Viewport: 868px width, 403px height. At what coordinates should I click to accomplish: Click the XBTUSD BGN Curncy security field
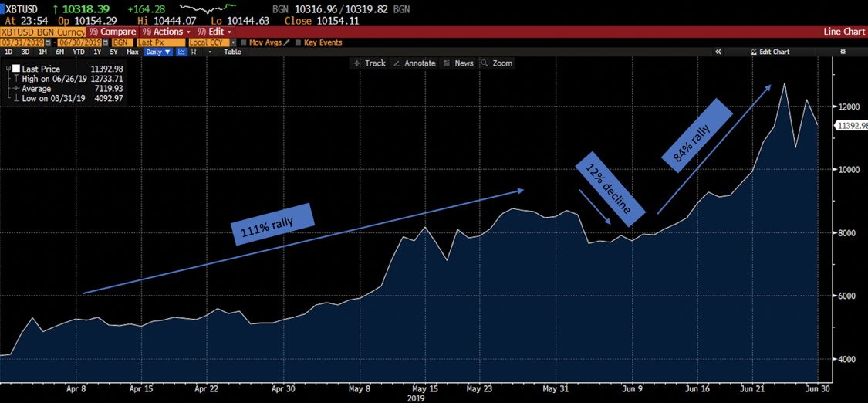(42, 32)
